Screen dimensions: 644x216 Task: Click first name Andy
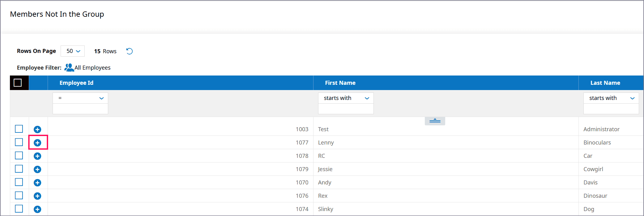(x=325, y=183)
